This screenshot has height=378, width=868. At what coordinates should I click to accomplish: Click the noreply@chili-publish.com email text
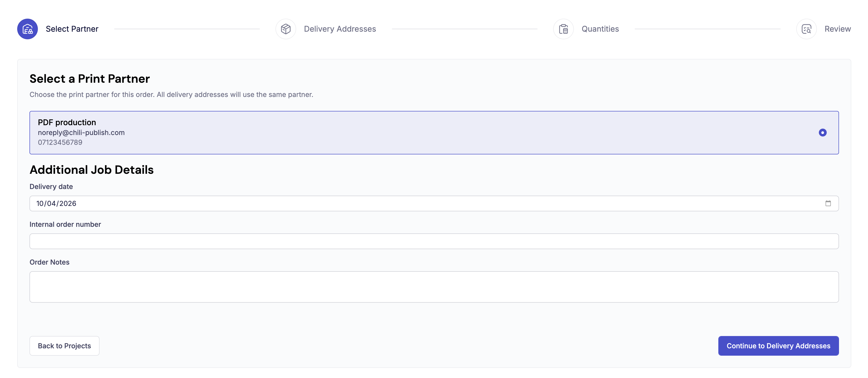81,132
